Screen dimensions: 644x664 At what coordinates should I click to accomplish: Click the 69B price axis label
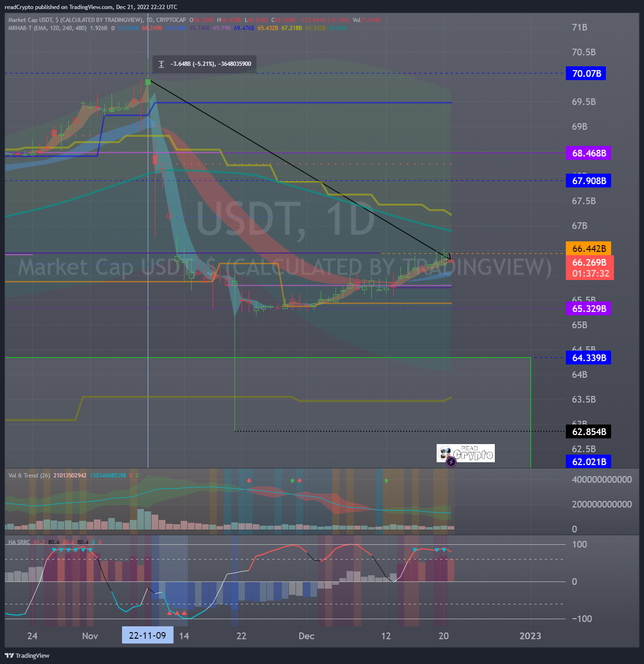(580, 126)
